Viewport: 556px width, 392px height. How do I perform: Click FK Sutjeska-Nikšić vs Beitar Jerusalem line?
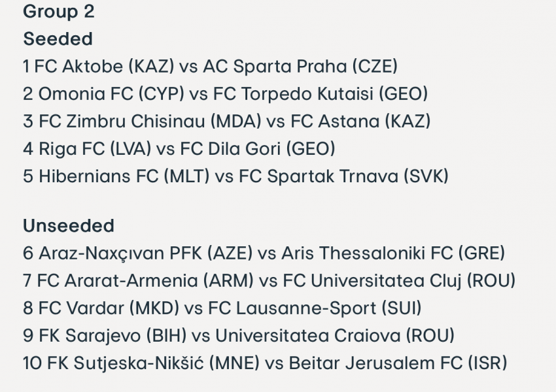coord(265,363)
